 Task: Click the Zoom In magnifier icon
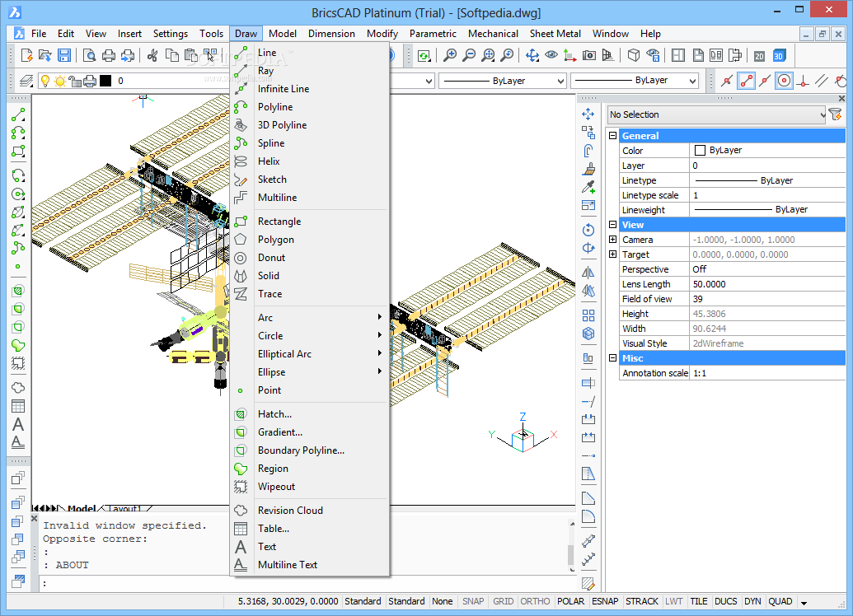click(x=451, y=55)
